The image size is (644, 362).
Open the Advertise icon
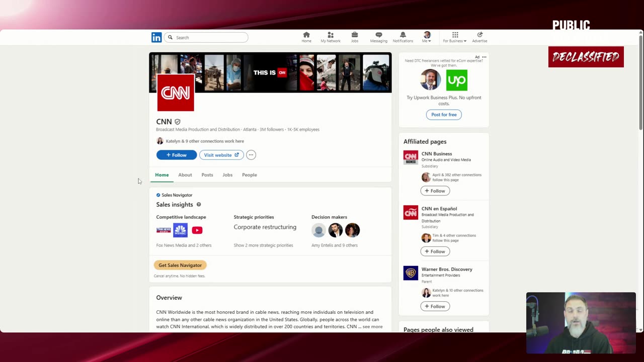(479, 37)
